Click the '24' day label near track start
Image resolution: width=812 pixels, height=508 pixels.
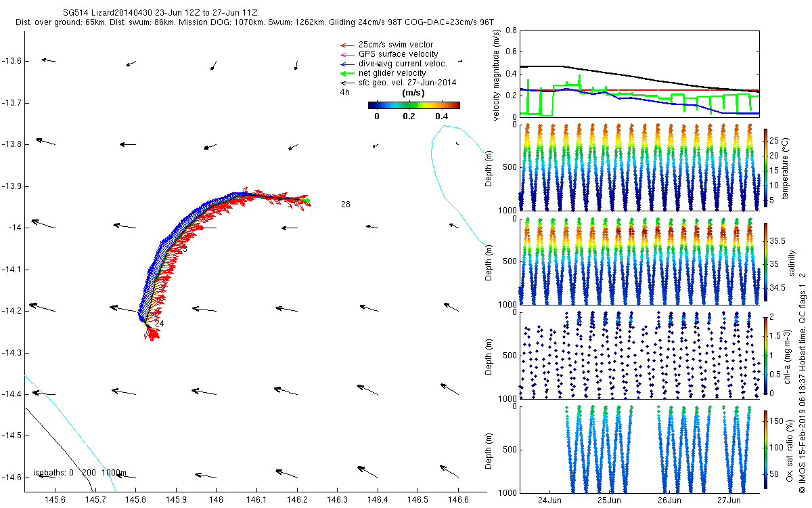point(159,324)
